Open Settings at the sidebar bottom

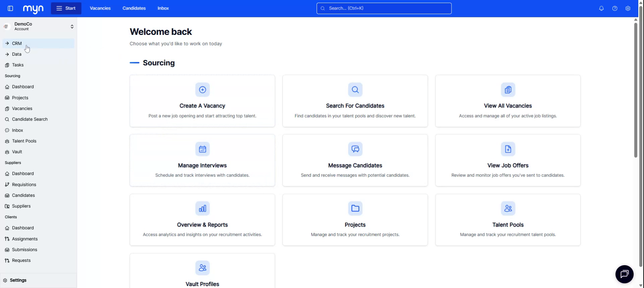tap(18, 280)
